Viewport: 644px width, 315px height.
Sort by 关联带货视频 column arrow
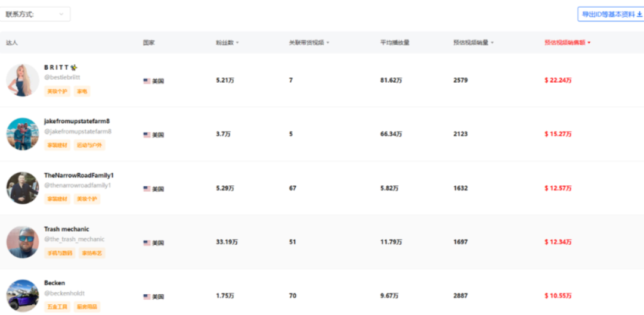click(x=328, y=43)
